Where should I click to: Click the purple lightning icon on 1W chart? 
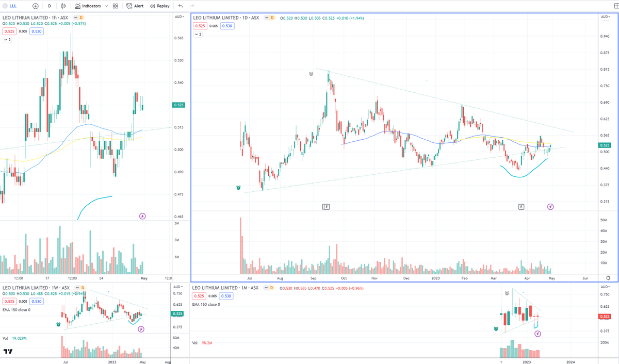[x=141, y=329]
